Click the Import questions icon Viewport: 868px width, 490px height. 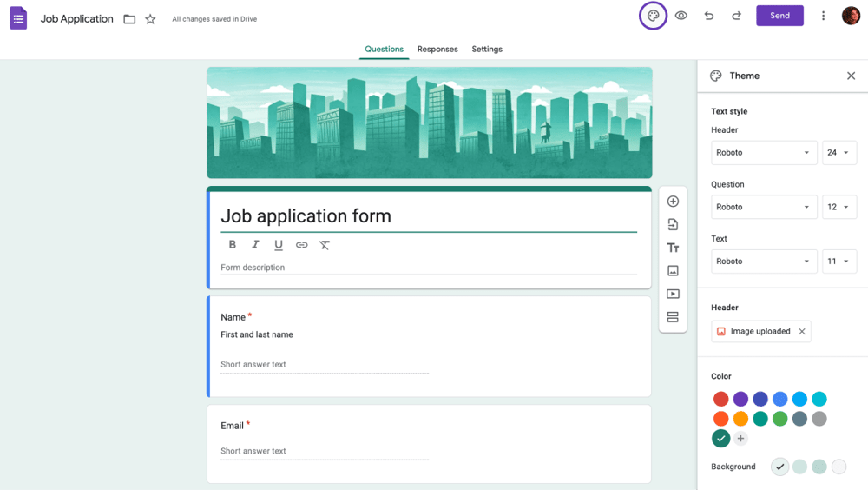(x=673, y=225)
